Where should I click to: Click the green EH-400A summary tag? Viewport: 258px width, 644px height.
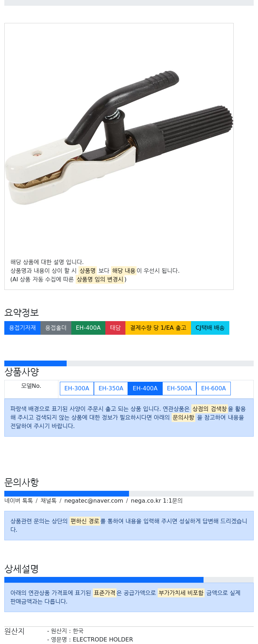click(x=88, y=328)
